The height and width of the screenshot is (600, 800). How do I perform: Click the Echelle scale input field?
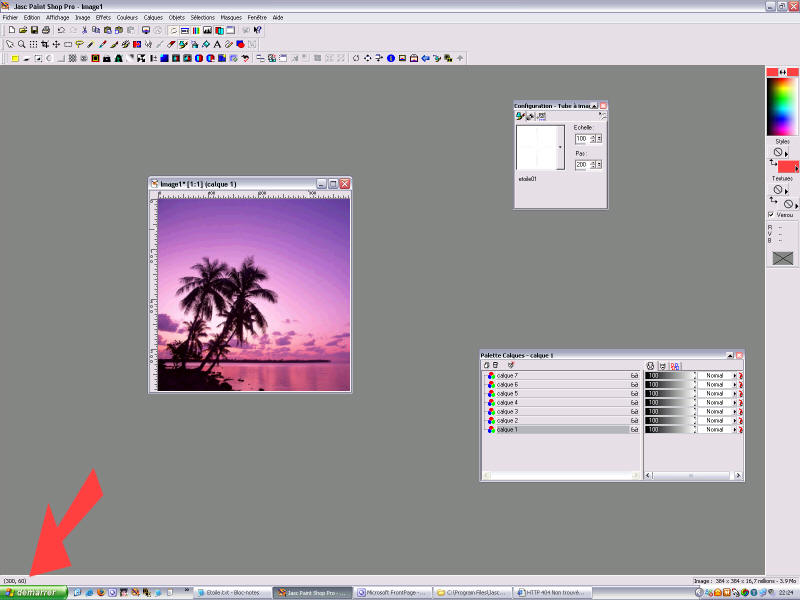point(582,139)
